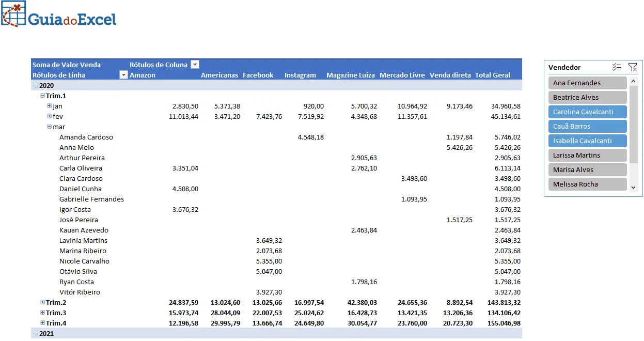Toggle Carolina Cavalcanti in the slicer
This screenshot has height=341, width=644.
[588, 112]
